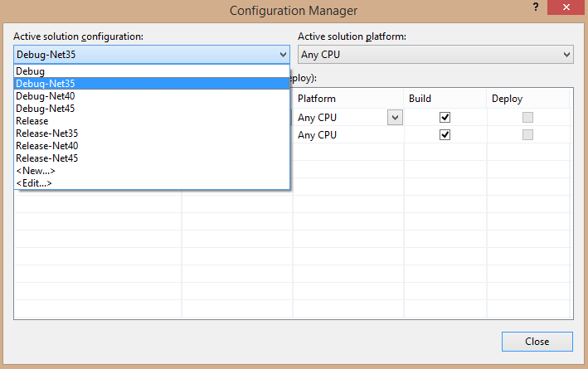Toggle the second row Build checkbox
This screenshot has width=588, height=369.
pos(445,135)
